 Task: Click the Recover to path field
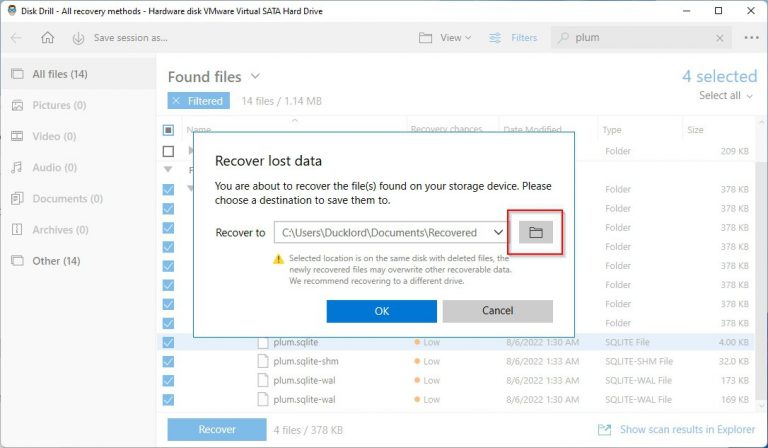tap(393, 233)
